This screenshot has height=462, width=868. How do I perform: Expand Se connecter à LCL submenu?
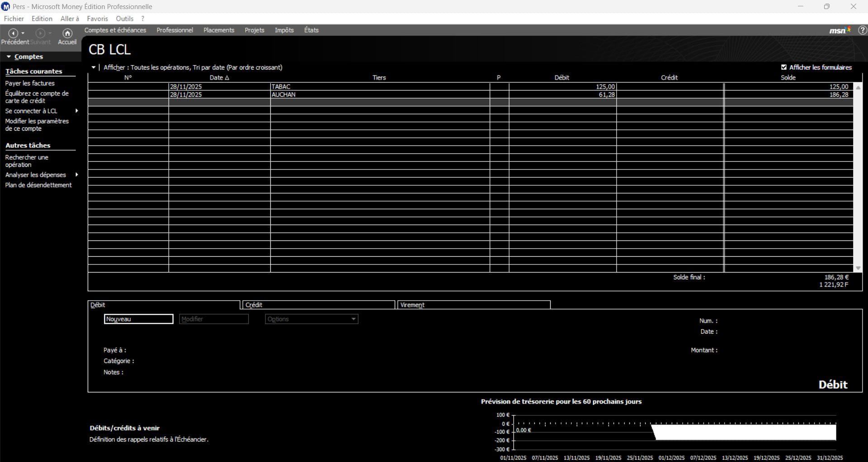[x=76, y=111]
